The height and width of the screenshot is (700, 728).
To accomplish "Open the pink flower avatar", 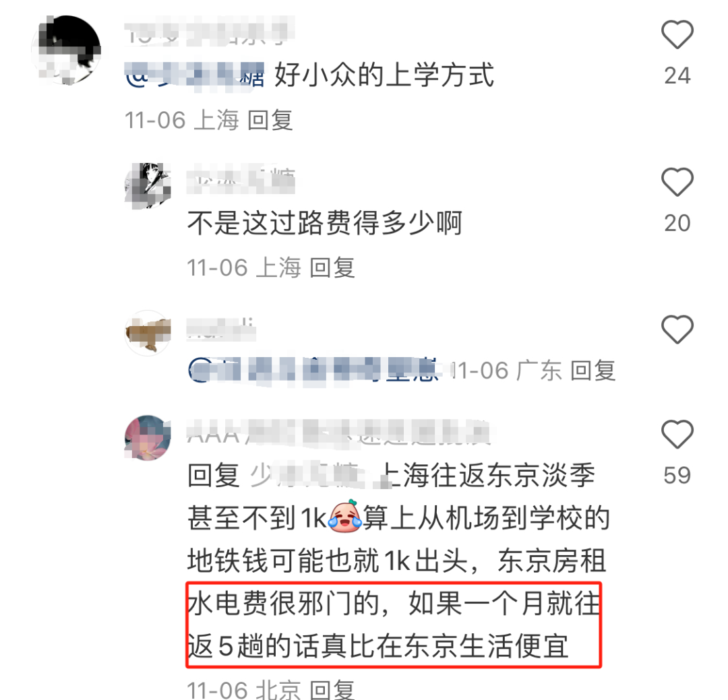I will click(x=148, y=437).
